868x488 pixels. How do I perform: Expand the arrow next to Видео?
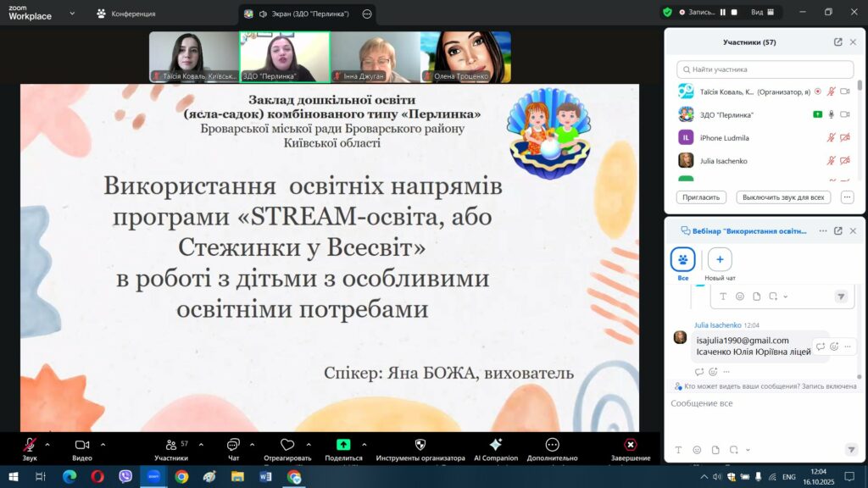point(103,444)
